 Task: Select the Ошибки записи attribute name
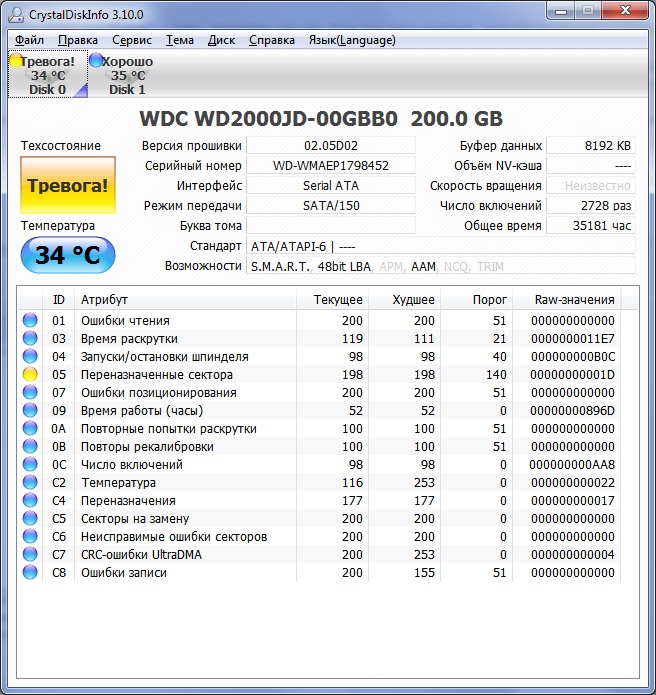pos(124,573)
